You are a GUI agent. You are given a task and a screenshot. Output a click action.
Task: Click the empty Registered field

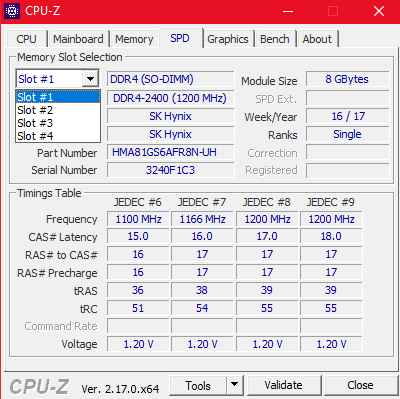pos(347,170)
